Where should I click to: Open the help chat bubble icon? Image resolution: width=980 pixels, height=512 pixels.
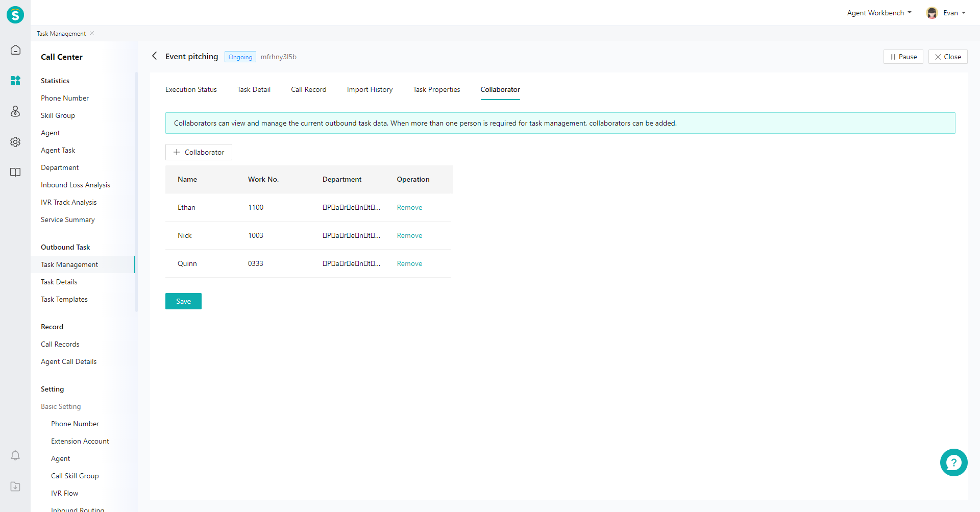coord(953,462)
